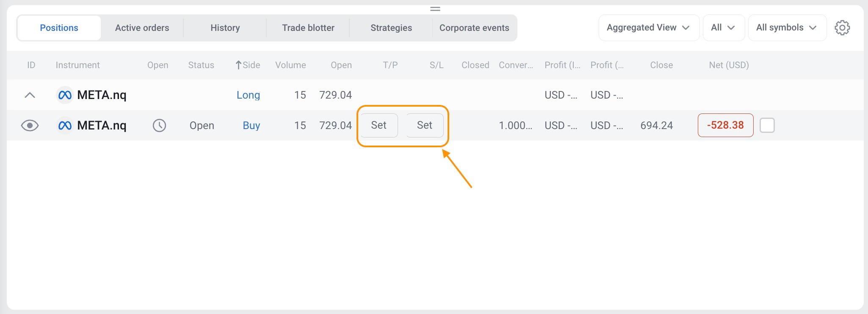Click the Meta logo in the aggregated row
Screen dimensions: 868x314
point(65,95)
